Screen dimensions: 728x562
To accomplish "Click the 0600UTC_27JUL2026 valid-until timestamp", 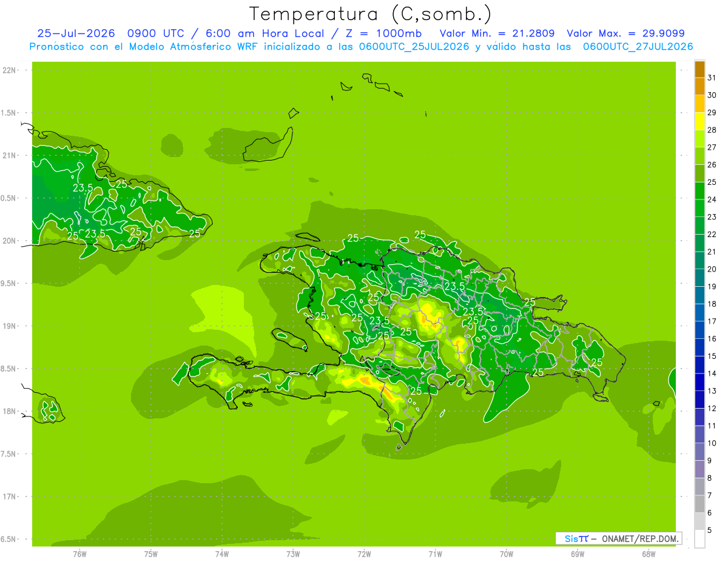I will [638, 46].
